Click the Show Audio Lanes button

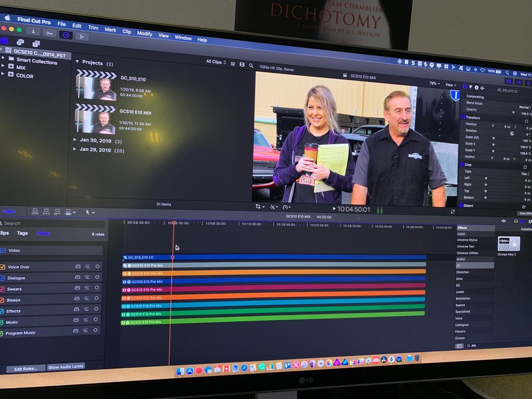[66, 367]
